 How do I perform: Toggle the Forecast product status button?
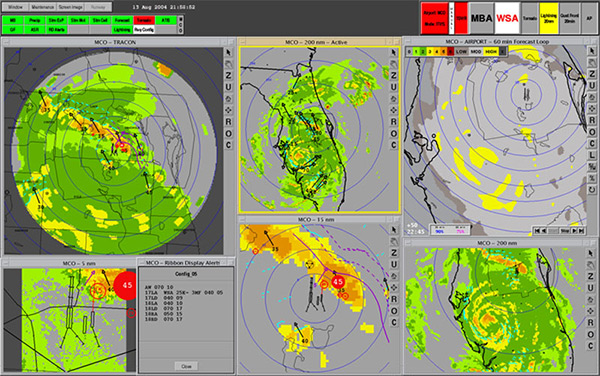[x=122, y=20]
